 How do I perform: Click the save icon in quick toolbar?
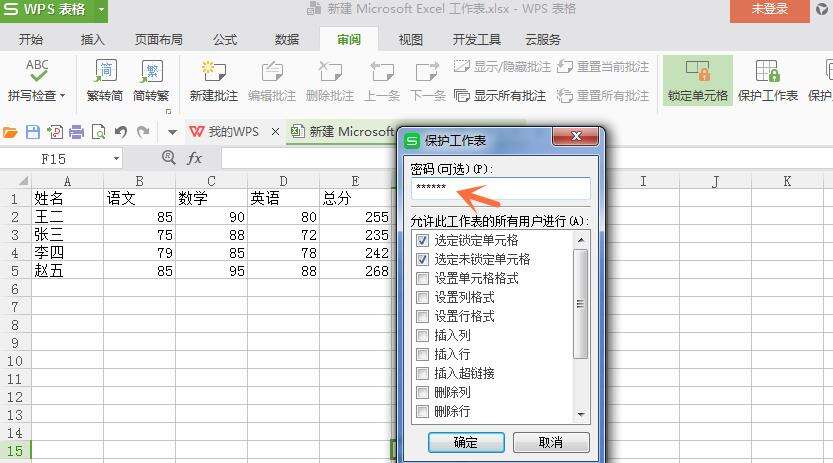pyautogui.click(x=32, y=132)
